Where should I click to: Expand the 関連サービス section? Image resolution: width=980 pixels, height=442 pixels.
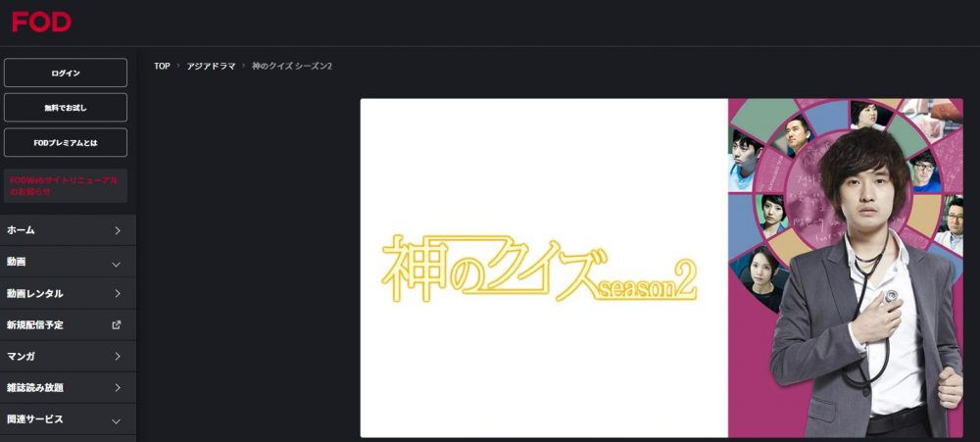pos(68,418)
